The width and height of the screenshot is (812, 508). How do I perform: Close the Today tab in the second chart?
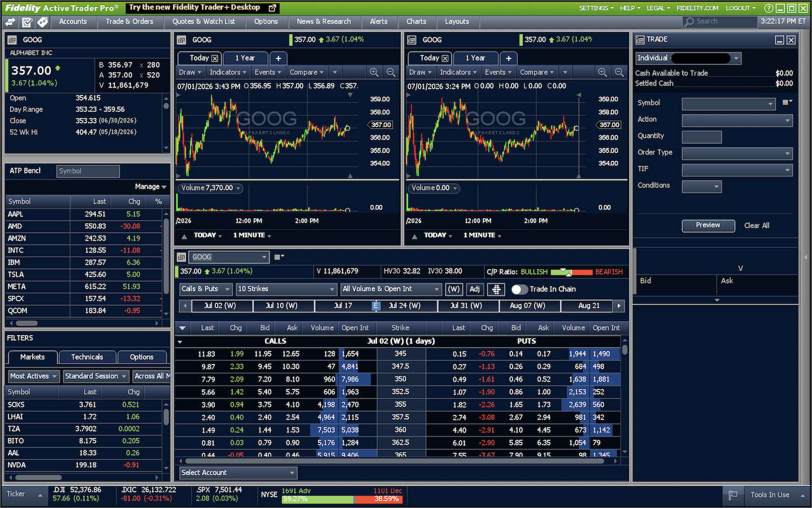click(445, 58)
